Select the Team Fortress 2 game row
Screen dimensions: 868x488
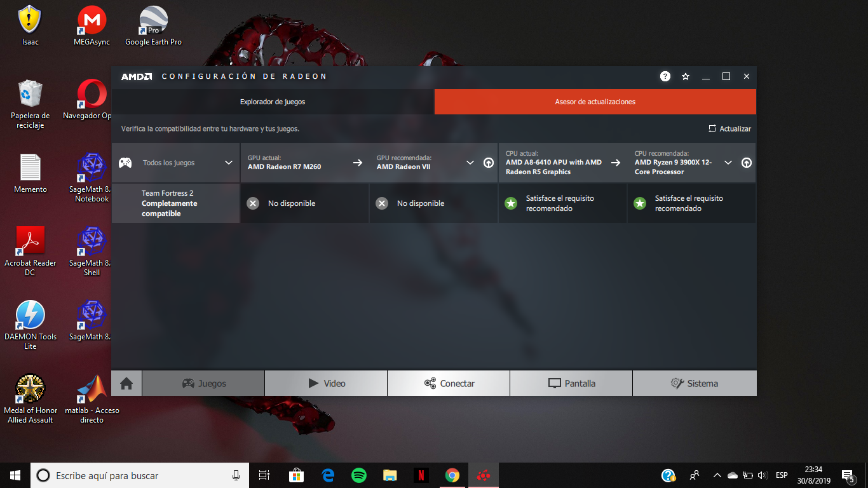tap(176, 203)
